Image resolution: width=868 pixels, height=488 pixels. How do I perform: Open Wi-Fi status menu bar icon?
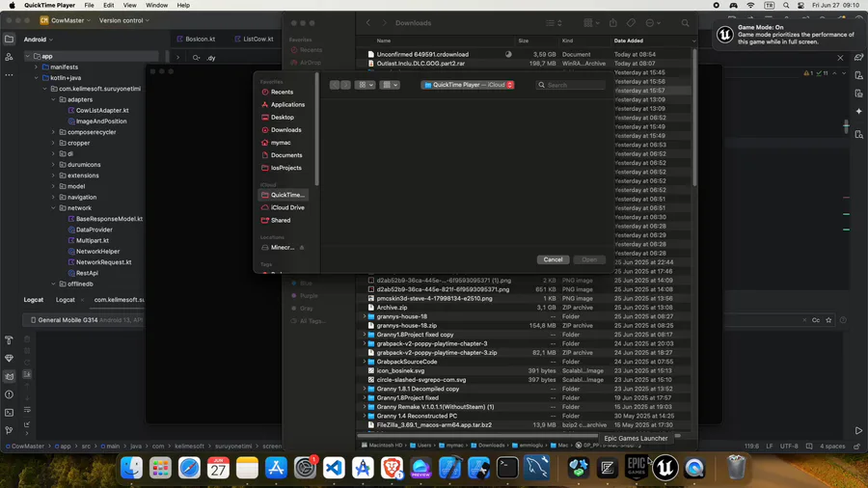point(750,5)
